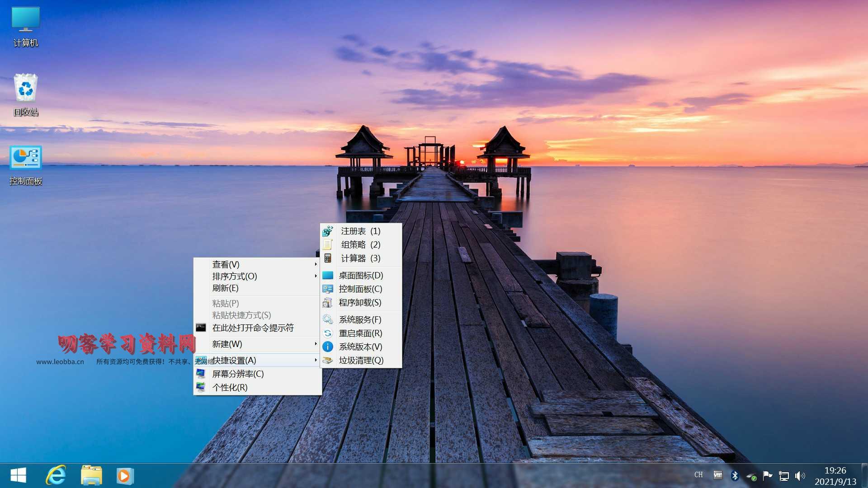This screenshot has width=868, height=488.
Task: Open 注册表 (1) from the submenu
Action: point(360,231)
